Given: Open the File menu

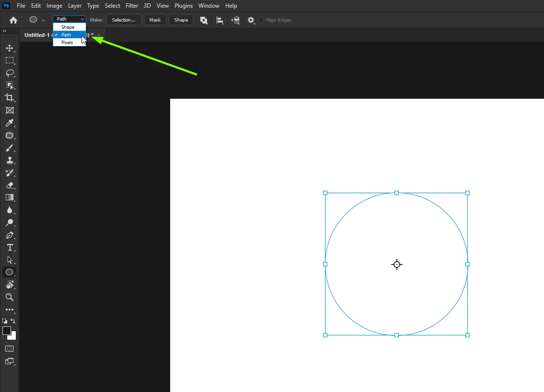Looking at the screenshot, I should coord(21,6).
